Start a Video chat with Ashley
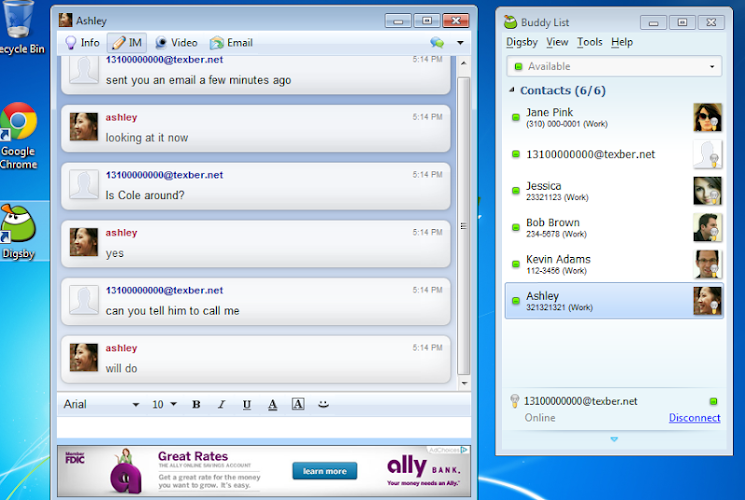The height and width of the screenshot is (500, 745). [x=176, y=43]
